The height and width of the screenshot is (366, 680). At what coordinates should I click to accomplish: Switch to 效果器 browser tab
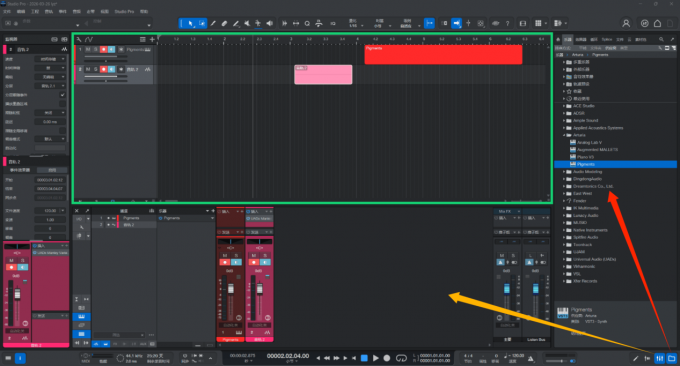[x=581, y=39]
